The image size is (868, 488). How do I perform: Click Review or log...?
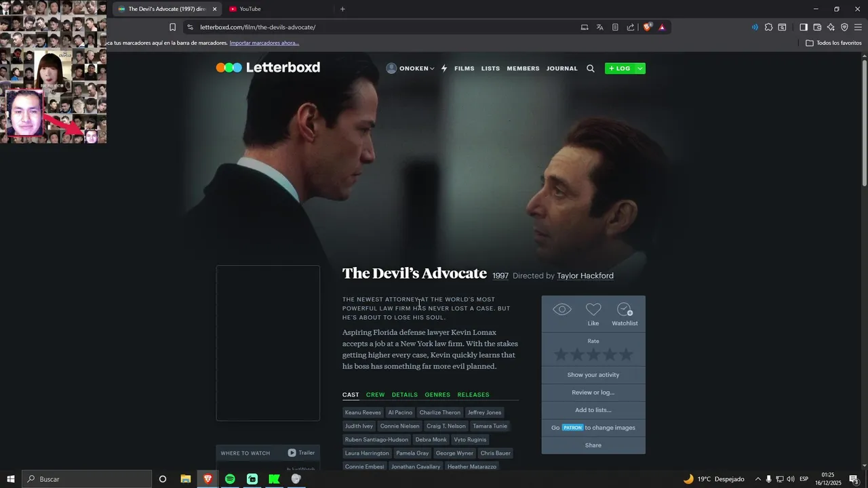pos(593,392)
